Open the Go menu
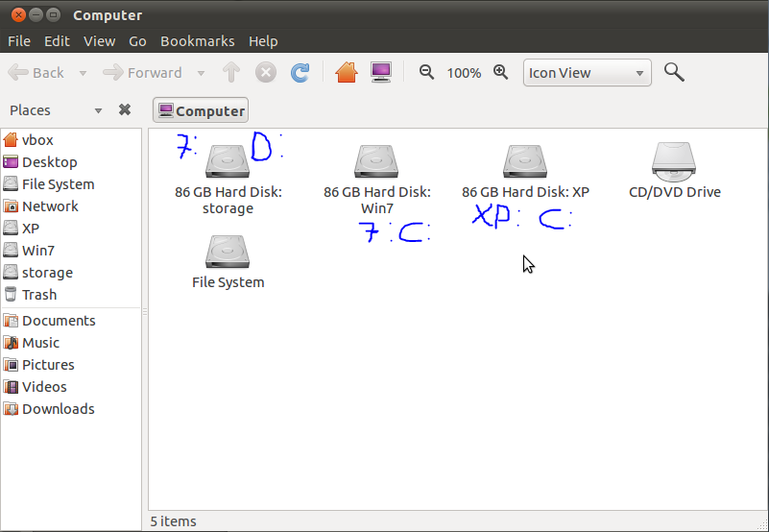Screen dimensions: 769x532 click(137, 41)
